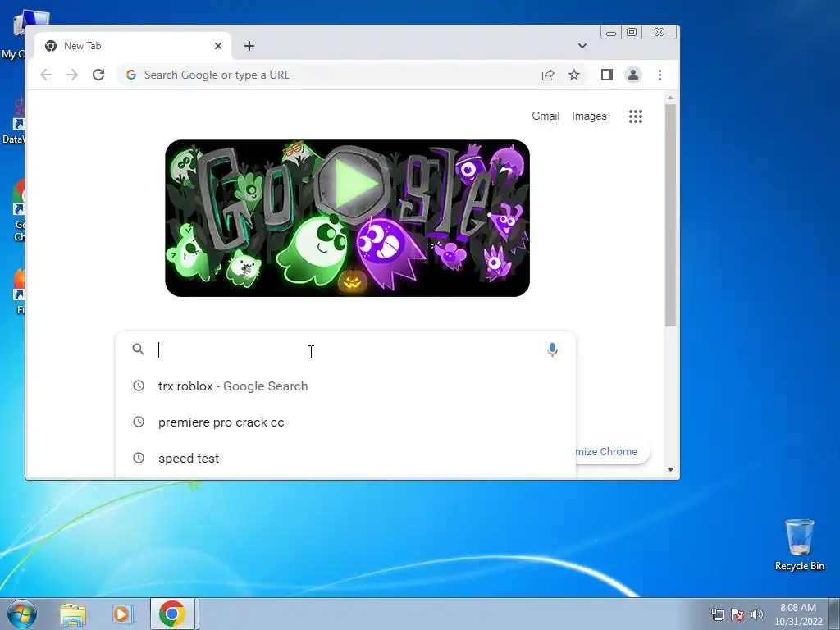
Task: Click the vertical scrollbar thumb
Action: pos(670,216)
